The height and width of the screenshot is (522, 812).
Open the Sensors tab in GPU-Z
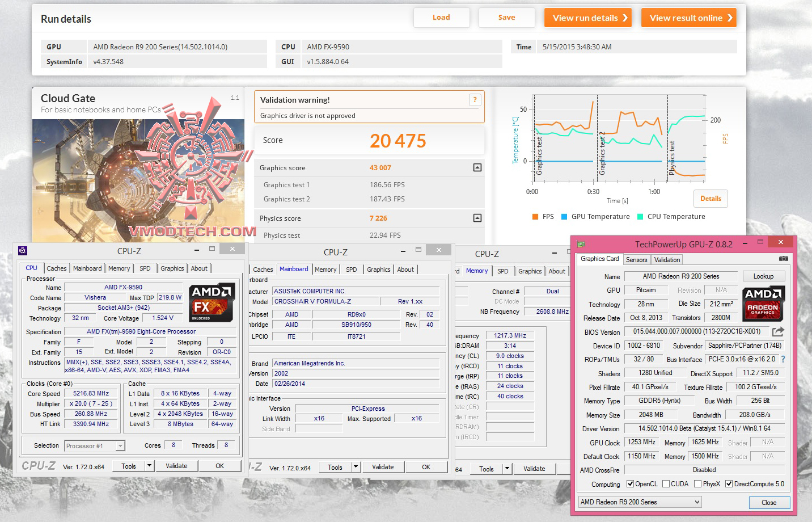[636, 259]
